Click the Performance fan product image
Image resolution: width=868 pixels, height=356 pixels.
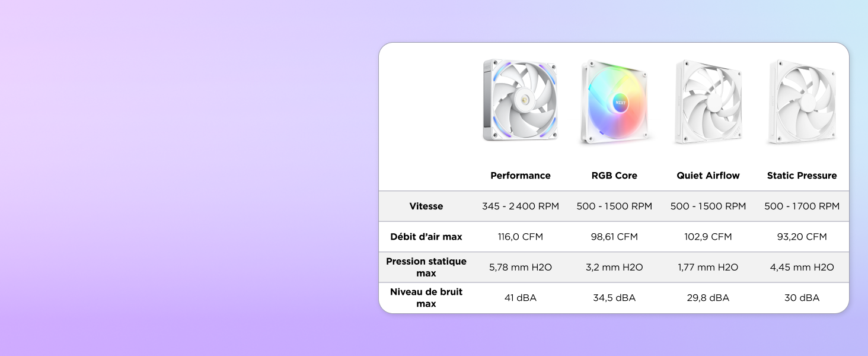click(520, 100)
